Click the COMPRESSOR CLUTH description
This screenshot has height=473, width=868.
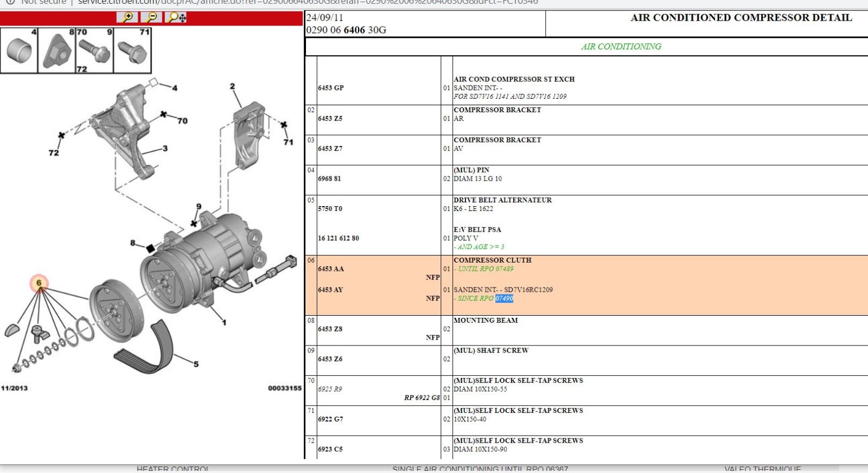tap(493, 260)
